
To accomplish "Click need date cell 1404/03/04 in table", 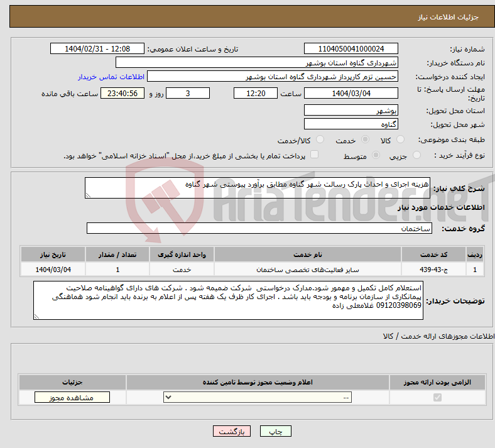I will pyautogui.click(x=53, y=270).
